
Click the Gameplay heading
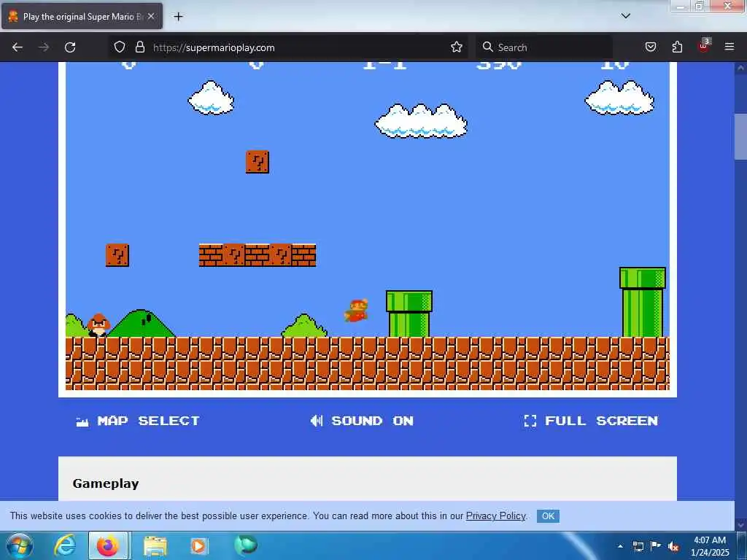[106, 483]
